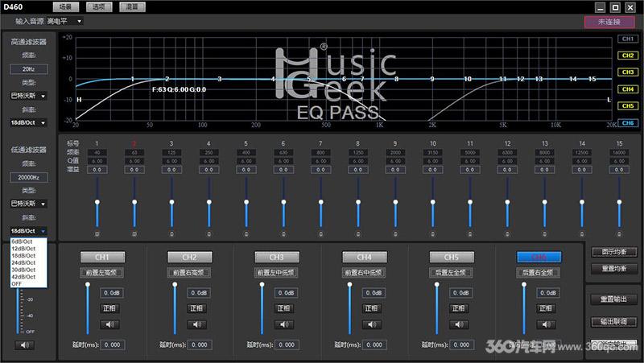The width and height of the screenshot is (644, 363).
Task: Click round button under EQ band 5 slider
Action: point(246,234)
